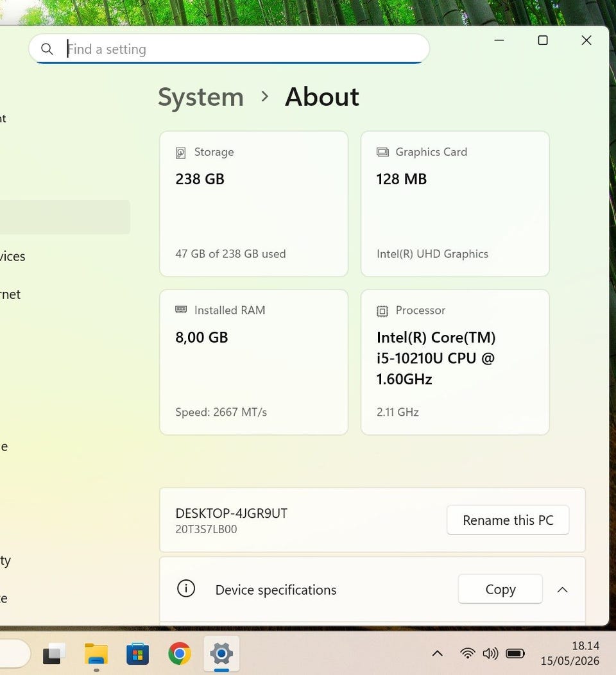616x675 pixels.
Task: Open the Installed RAM card
Action: tap(253, 362)
